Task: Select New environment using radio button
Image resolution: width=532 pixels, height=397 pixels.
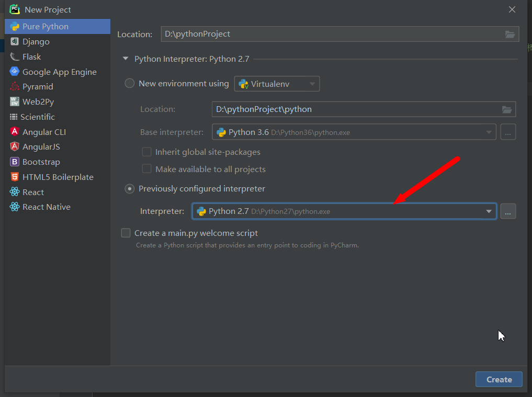Action: (x=130, y=84)
